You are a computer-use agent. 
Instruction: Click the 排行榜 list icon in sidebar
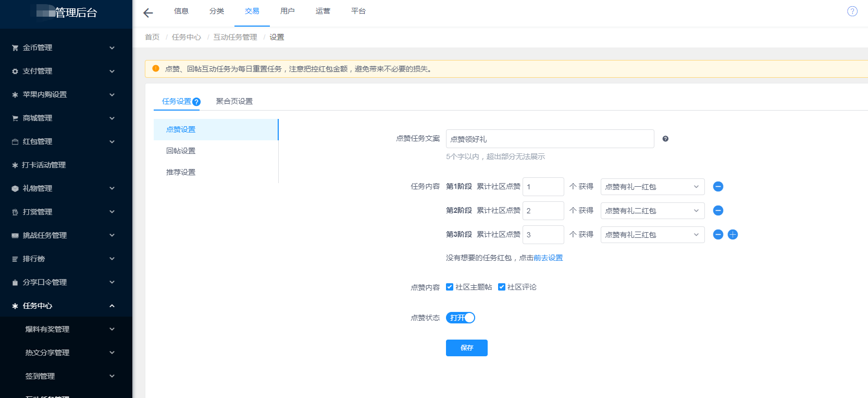(15, 259)
